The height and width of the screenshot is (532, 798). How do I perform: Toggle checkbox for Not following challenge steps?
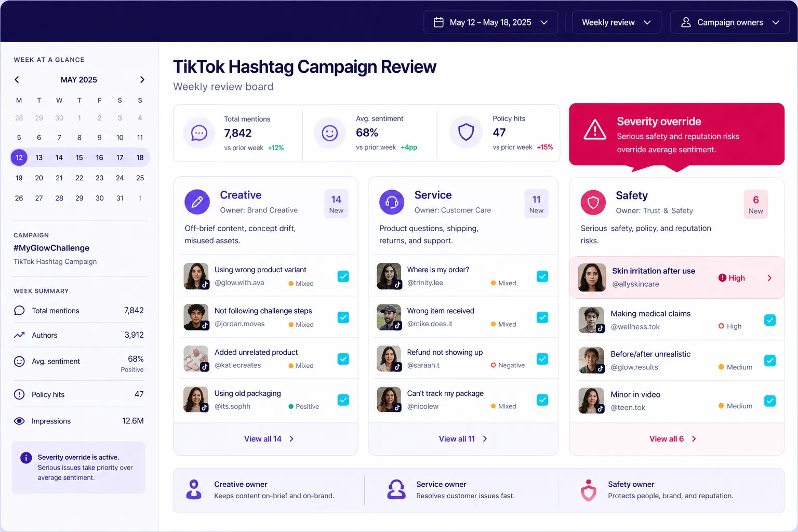pos(343,317)
